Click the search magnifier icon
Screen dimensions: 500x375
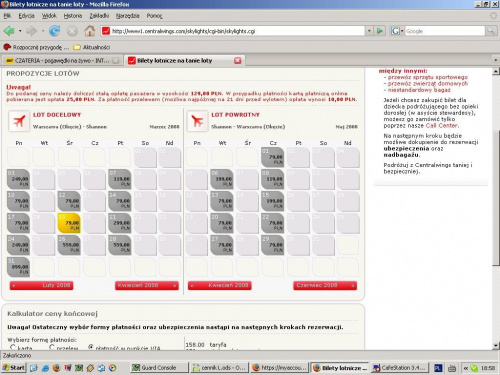(491, 31)
